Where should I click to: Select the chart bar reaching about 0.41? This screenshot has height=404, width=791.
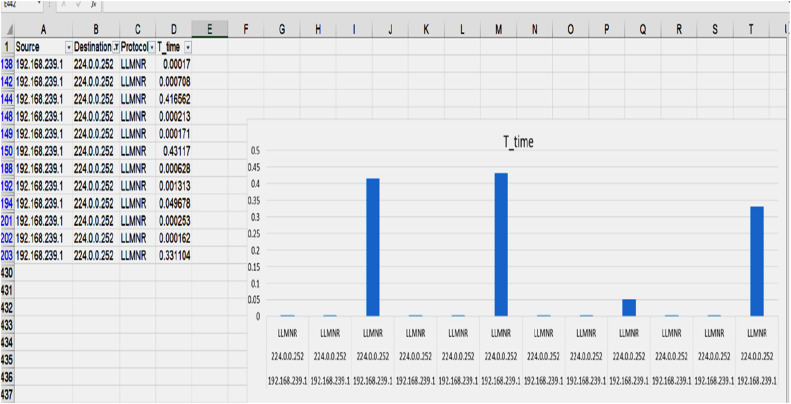click(373, 247)
